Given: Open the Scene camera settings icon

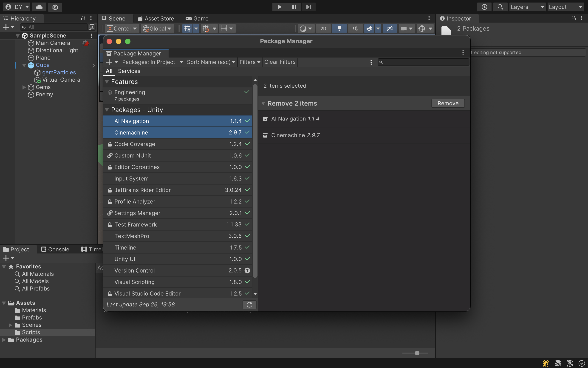Looking at the screenshot, I should 404,29.
